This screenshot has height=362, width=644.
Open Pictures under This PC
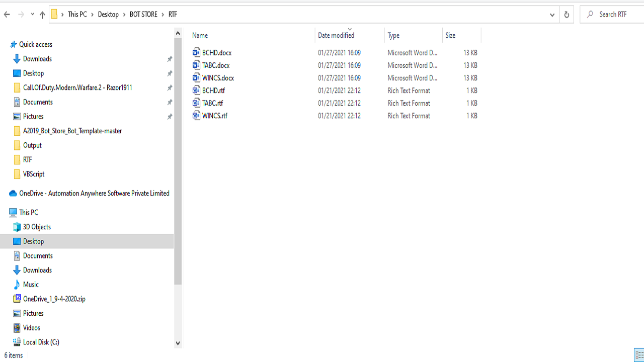[33, 313]
